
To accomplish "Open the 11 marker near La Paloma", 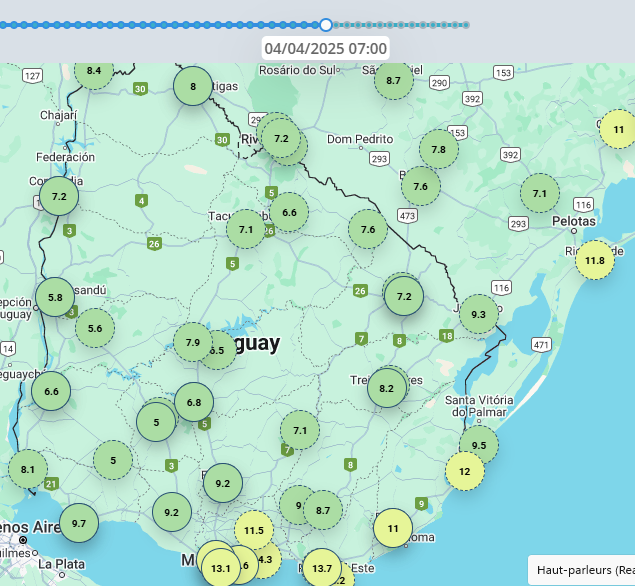I will click(393, 528).
